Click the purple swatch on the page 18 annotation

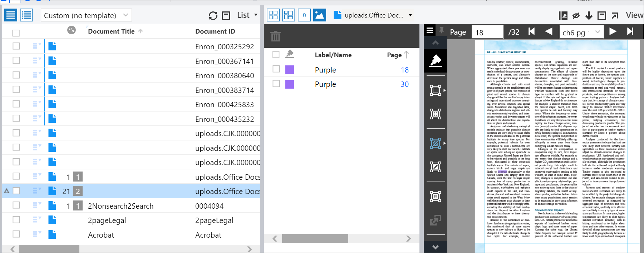pos(289,70)
